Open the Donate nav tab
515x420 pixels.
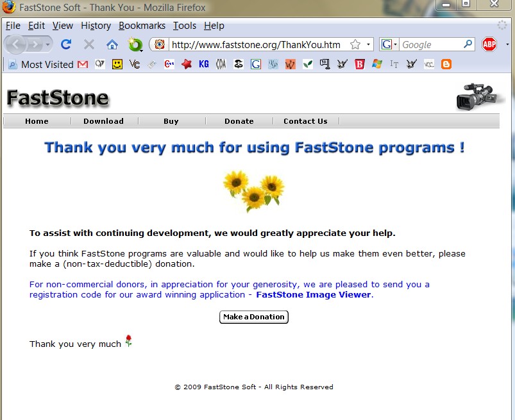point(239,121)
